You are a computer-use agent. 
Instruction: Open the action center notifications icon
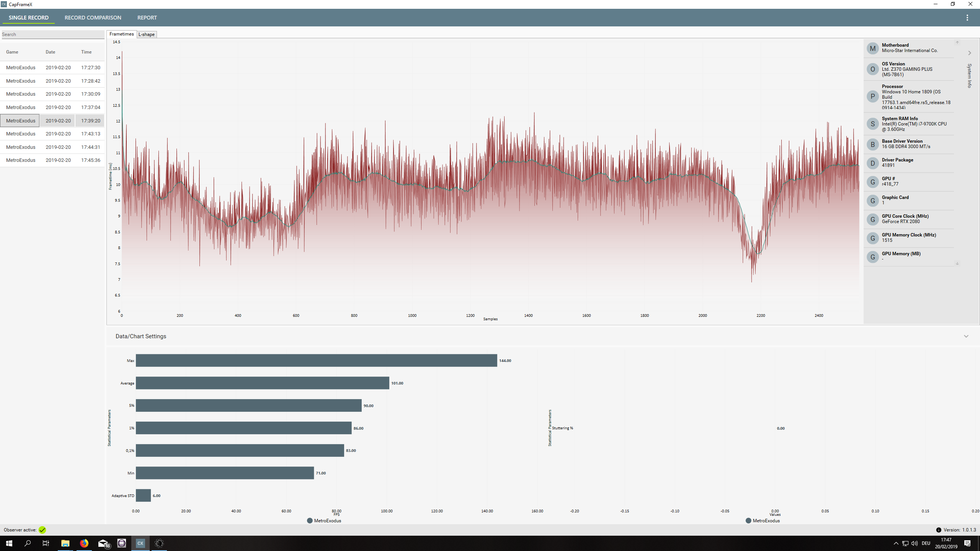[x=967, y=543]
